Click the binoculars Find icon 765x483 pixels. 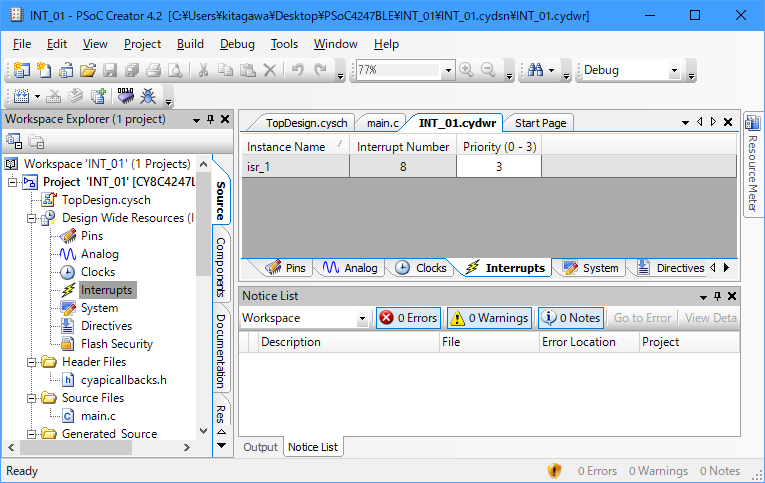(536, 70)
